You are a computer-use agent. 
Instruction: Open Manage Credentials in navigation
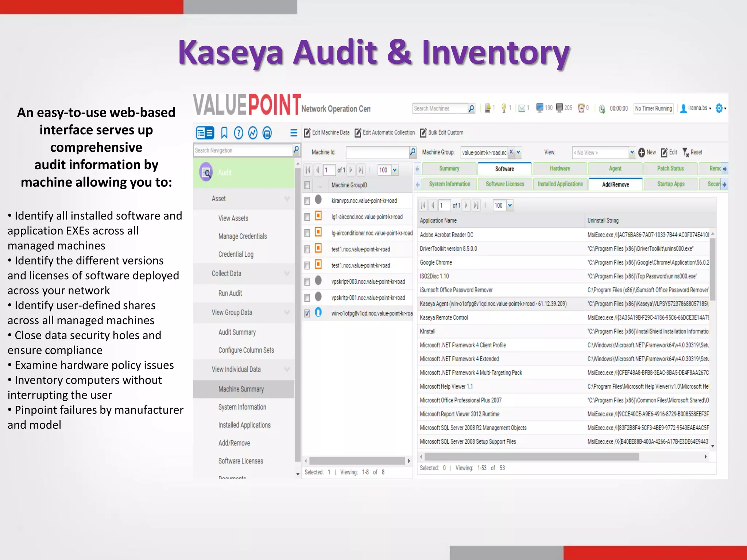pos(242,236)
